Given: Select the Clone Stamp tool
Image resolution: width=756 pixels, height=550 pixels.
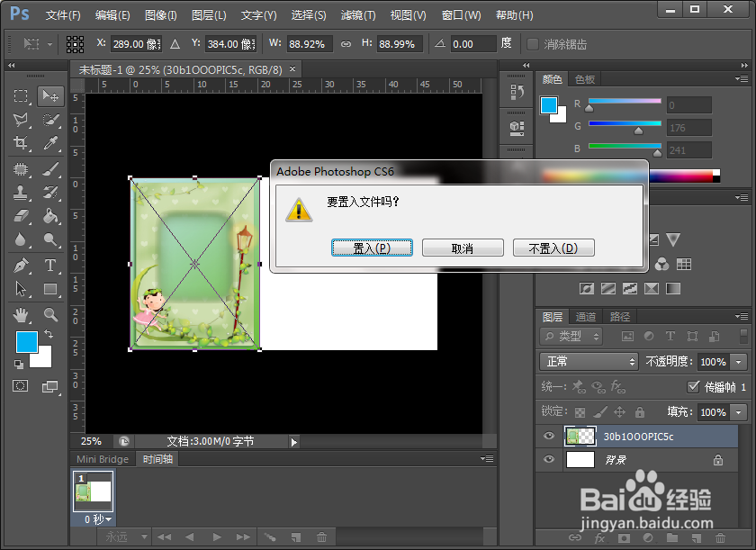Looking at the screenshot, I should coord(21,193).
